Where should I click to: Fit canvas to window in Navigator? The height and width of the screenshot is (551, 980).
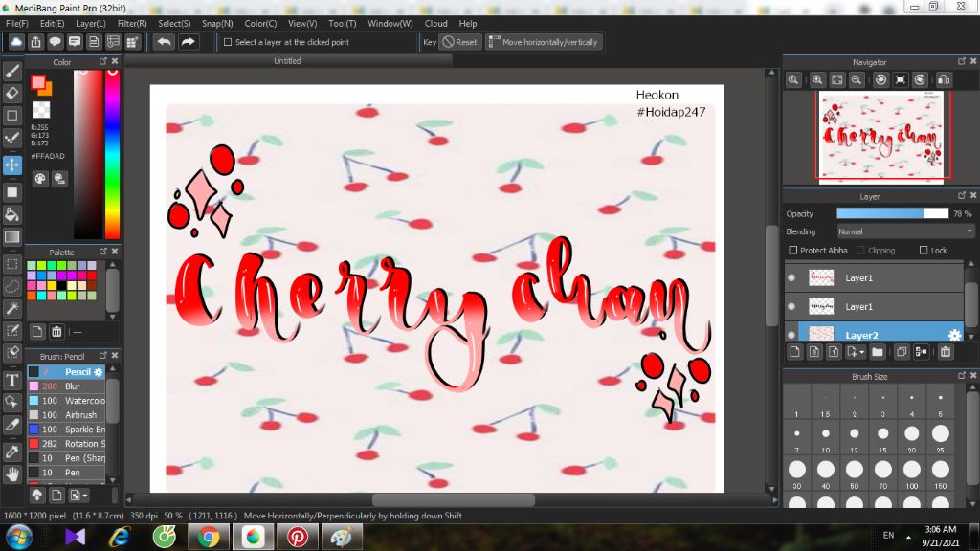click(x=836, y=80)
